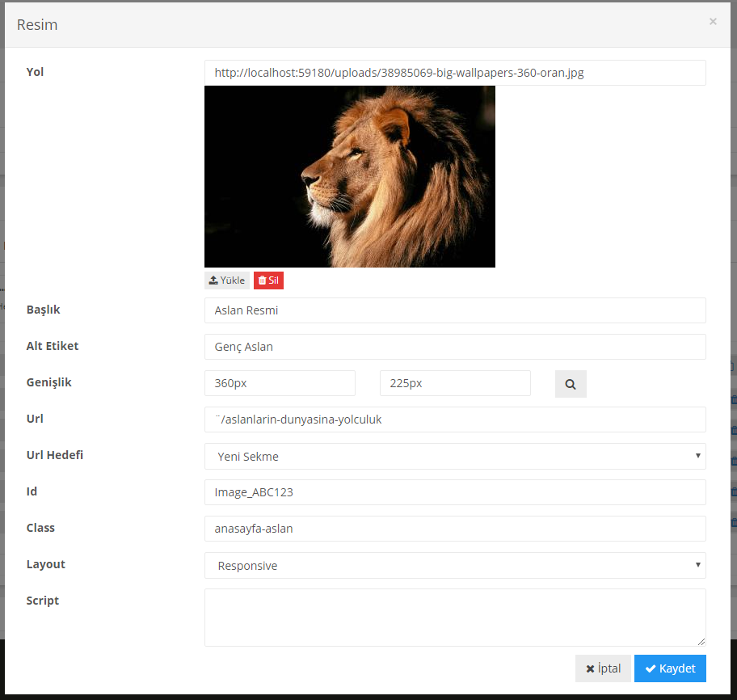Open the Url Hedefi dropdown
Screen dimensions: 737x700
[455, 456]
